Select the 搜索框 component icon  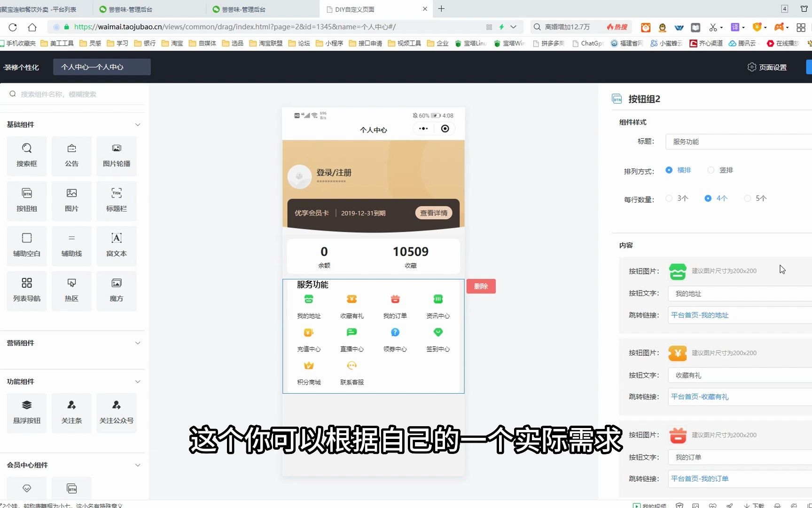click(x=27, y=155)
